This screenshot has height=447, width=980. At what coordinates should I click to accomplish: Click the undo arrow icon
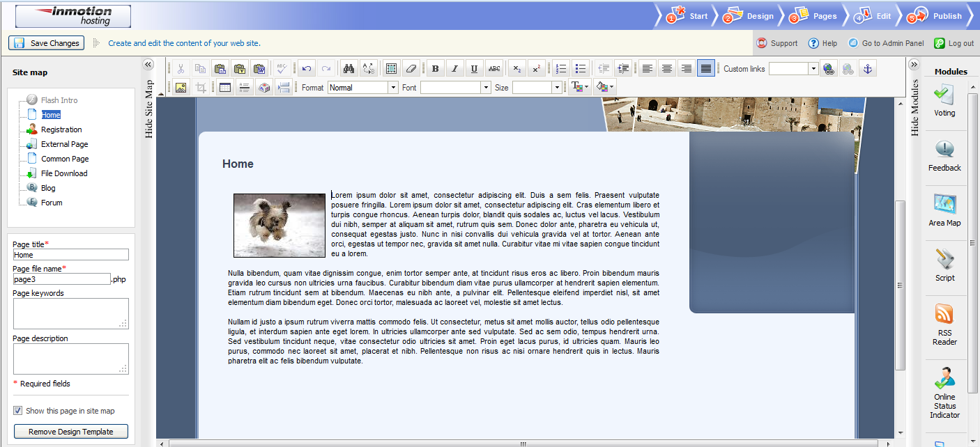pyautogui.click(x=306, y=68)
